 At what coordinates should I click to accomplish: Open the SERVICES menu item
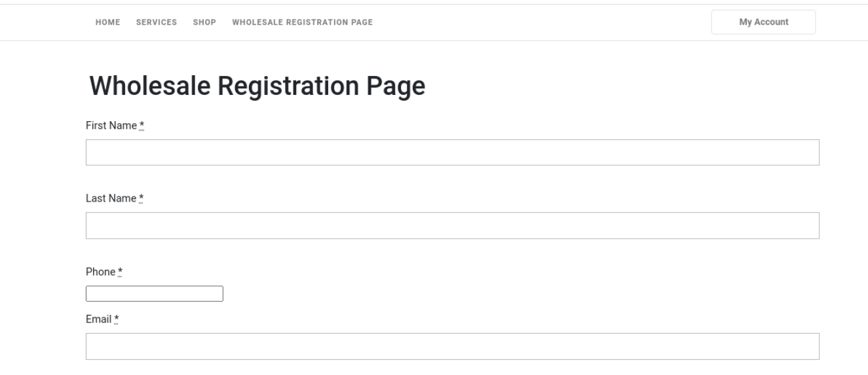coord(157,22)
